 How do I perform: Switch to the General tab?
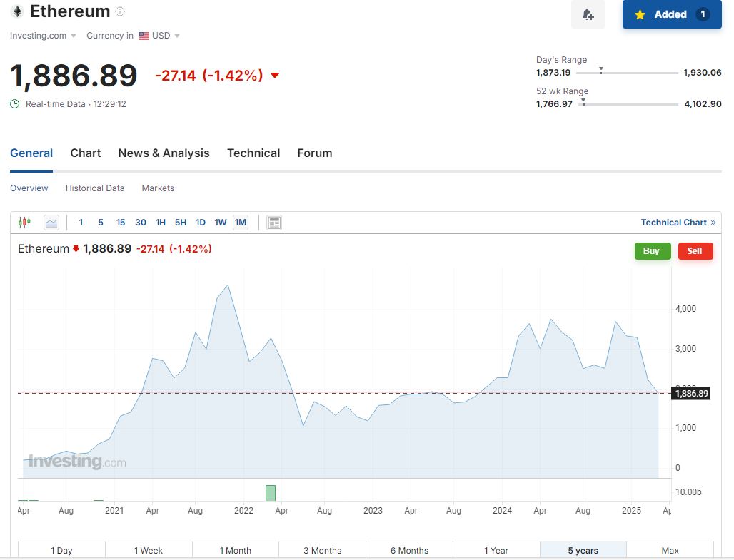(31, 153)
